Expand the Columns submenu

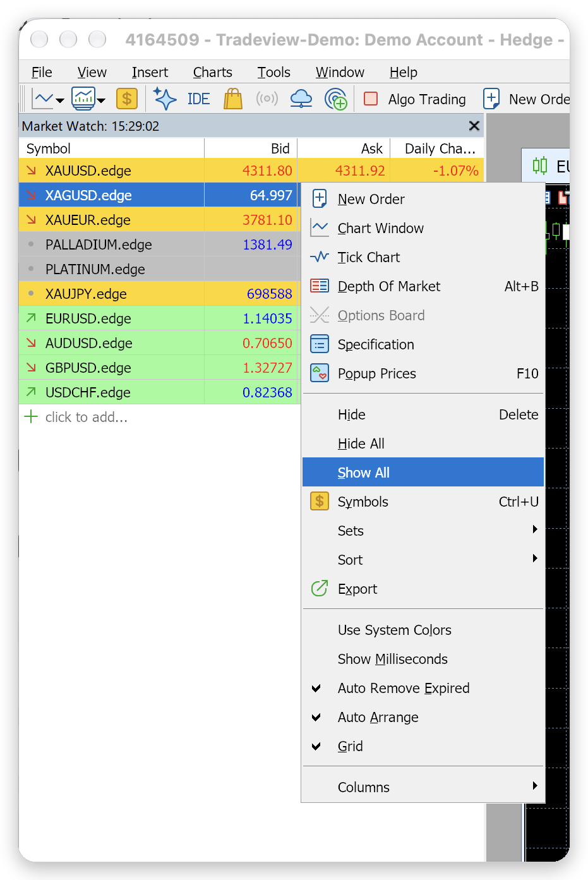423,787
